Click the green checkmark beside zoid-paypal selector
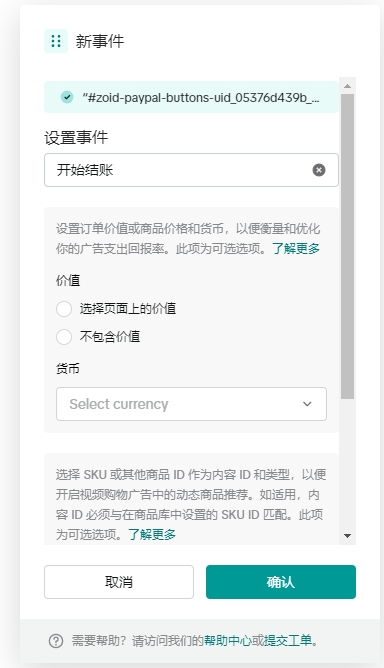This screenshot has height=668, width=384. (67, 97)
